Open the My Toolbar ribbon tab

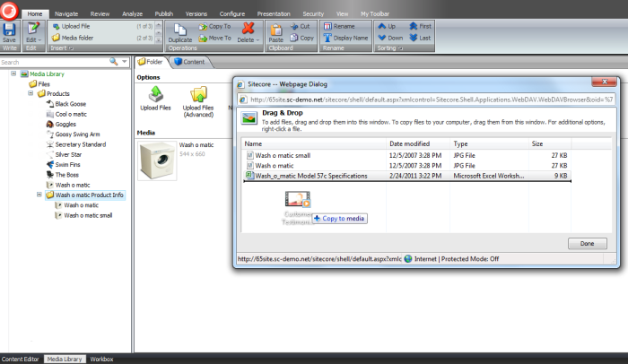pyautogui.click(x=375, y=14)
